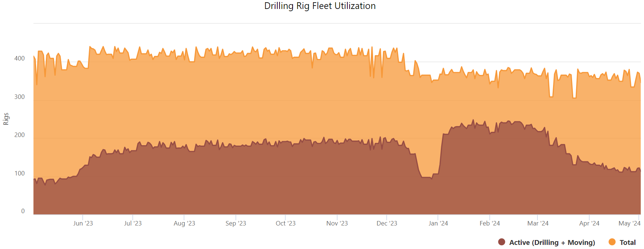Click the Aug '23 axis label
Image resolution: width=644 pixels, height=249 pixels.
(184, 223)
